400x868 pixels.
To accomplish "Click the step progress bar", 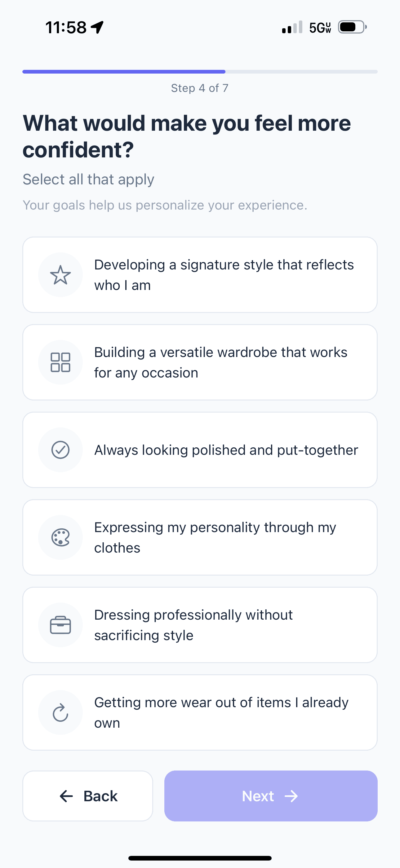I will click(x=200, y=72).
